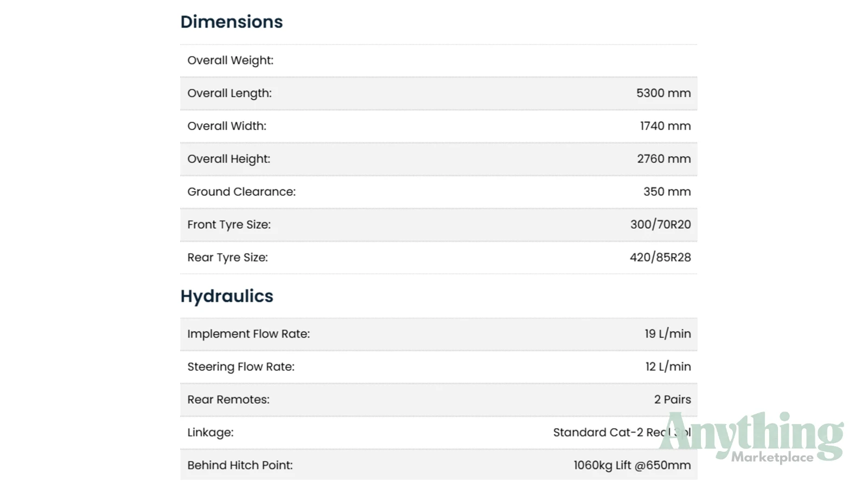Click the Overall Weight label
The height and width of the screenshot is (488, 868).
(x=231, y=60)
